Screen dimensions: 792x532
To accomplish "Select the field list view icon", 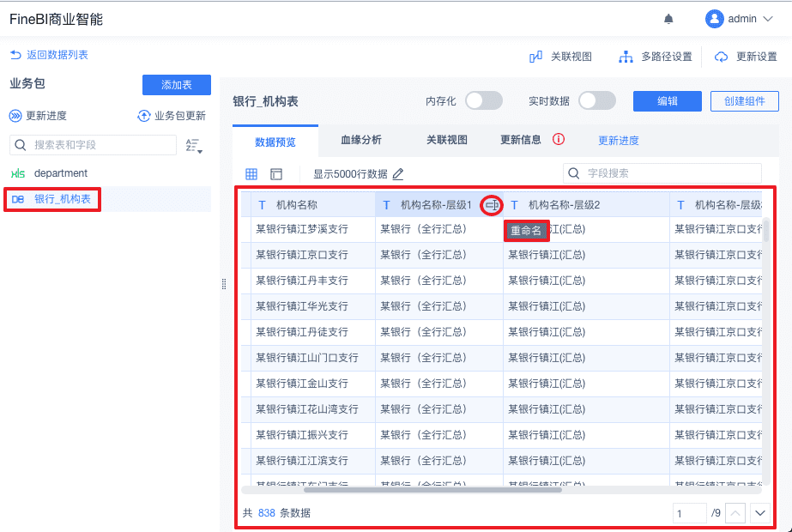I will point(276,174).
